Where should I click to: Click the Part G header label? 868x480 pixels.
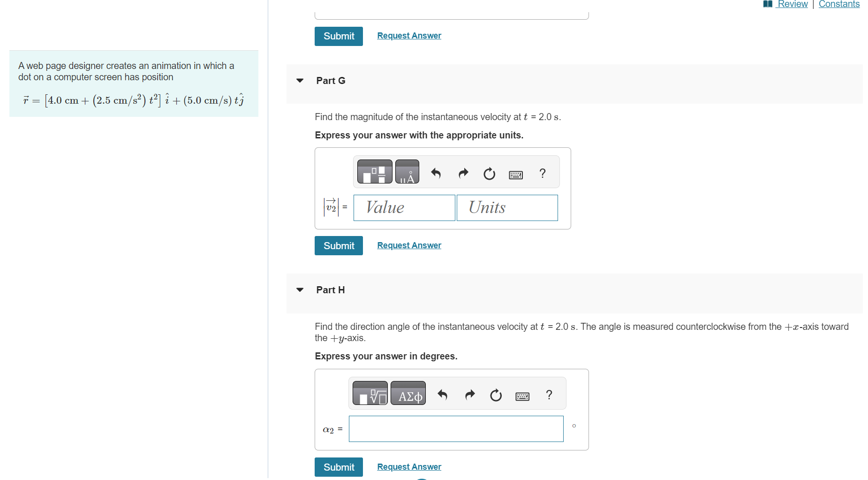pos(330,80)
